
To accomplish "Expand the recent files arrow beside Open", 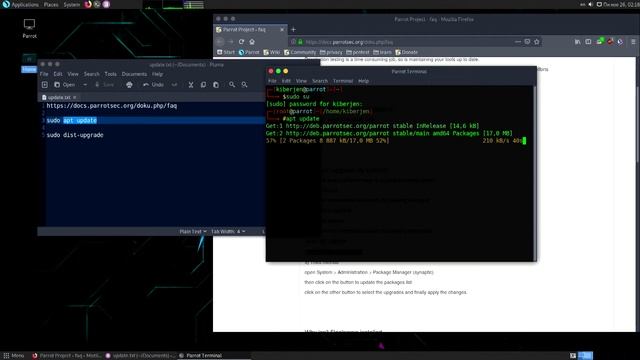I will pyautogui.click(x=85, y=84).
